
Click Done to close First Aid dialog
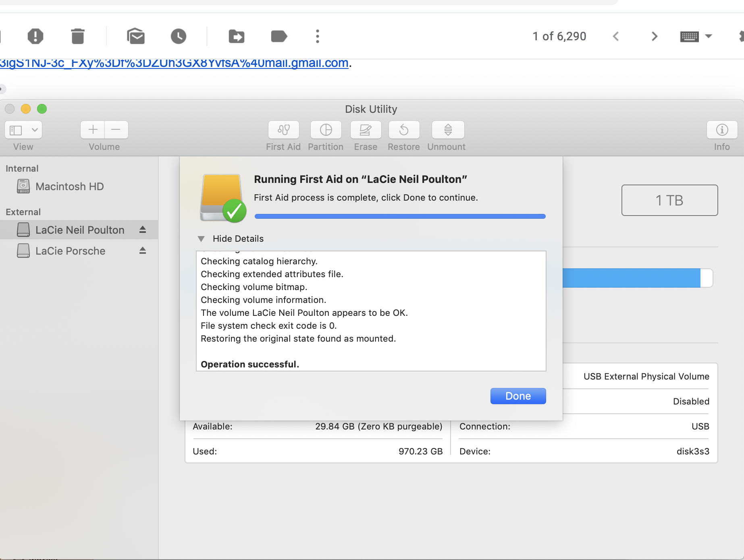click(x=518, y=396)
